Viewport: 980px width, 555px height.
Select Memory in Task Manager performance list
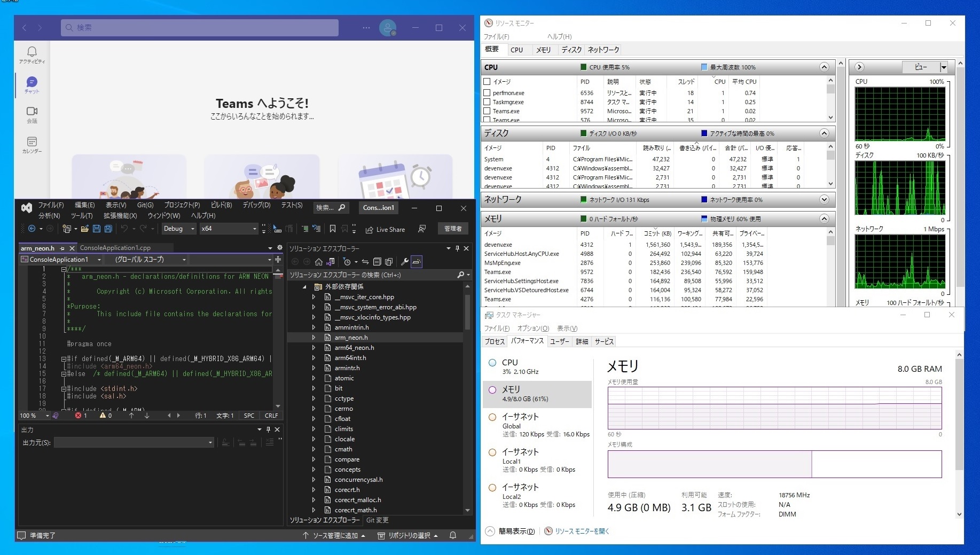[x=537, y=394]
